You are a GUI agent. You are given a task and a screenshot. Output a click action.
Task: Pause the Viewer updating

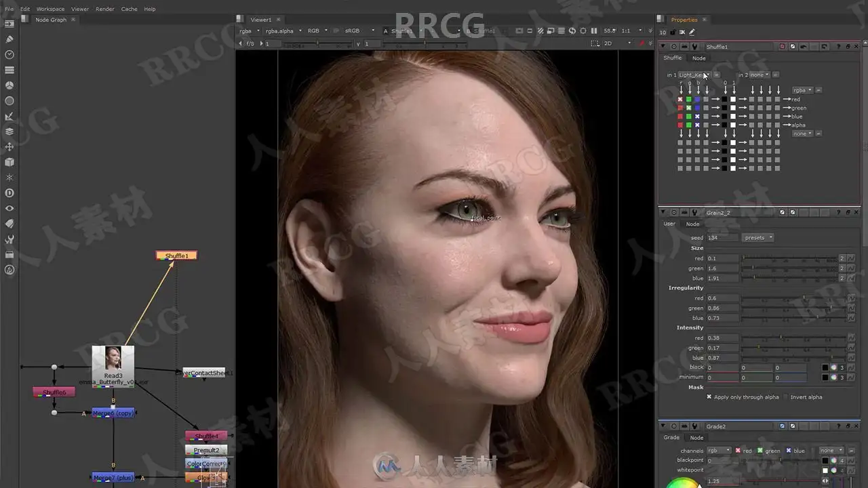pyautogui.click(x=595, y=30)
